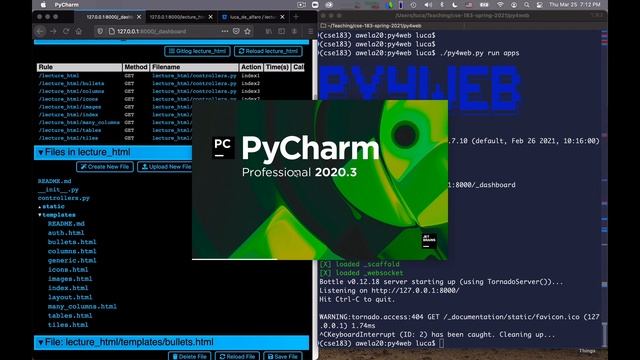
Task: Open controllers.py in the file list
Action: (64, 198)
